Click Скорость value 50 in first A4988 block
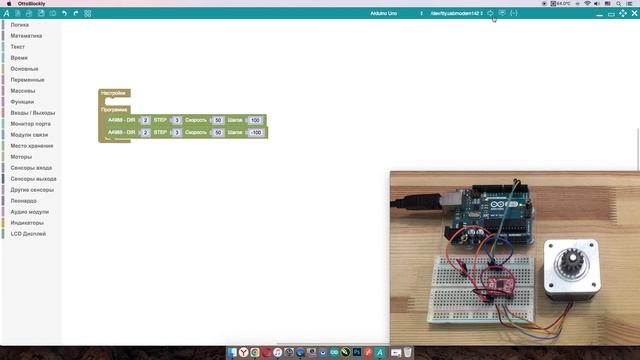The height and width of the screenshot is (360, 640). (218, 120)
